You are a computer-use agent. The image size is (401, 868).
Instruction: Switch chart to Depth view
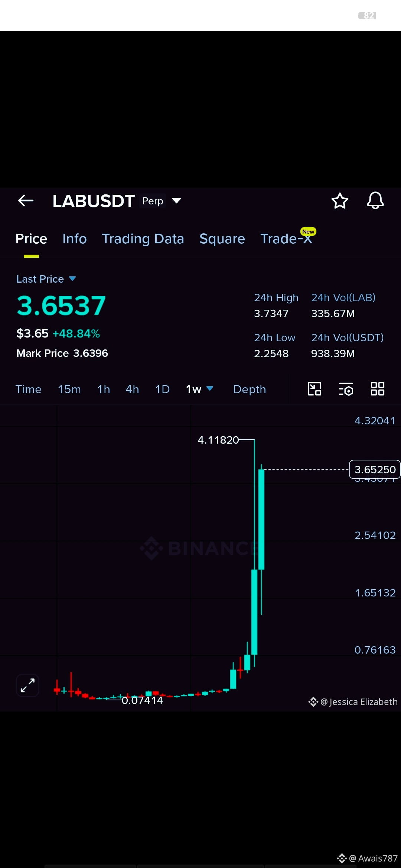pyautogui.click(x=250, y=389)
